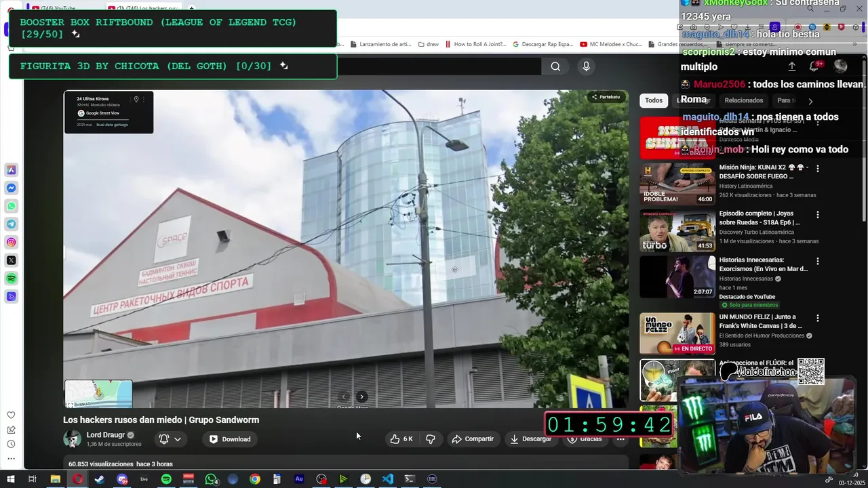Open options for Historias Innecesarias video
Screen dimensions: 868x488
[818, 261]
